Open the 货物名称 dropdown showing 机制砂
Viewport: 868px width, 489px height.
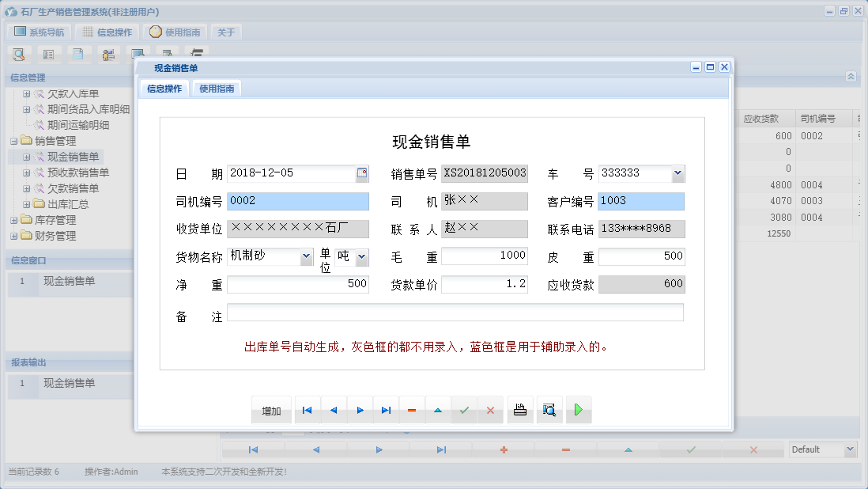[x=308, y=256]
